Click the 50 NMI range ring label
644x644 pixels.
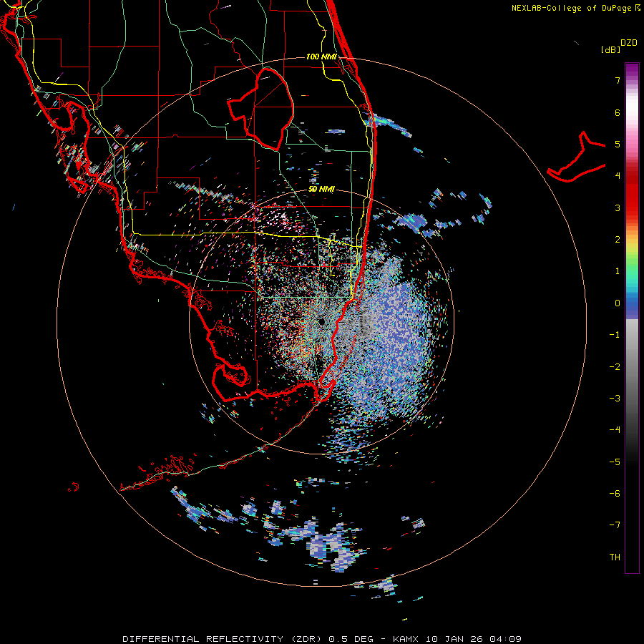tap(321, 189)
